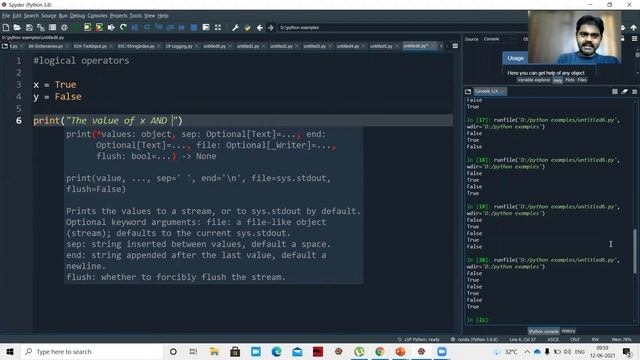640x360 pixels.
Task: Open the File menu
Action: (6, 16)
